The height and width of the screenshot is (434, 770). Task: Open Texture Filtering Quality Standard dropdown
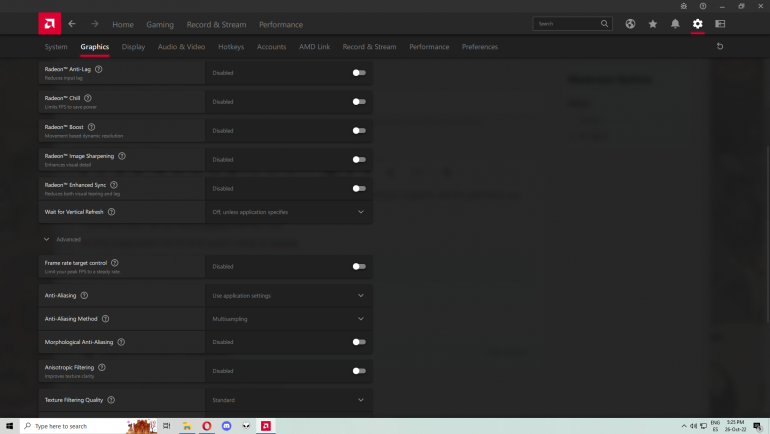click(288, 400)
